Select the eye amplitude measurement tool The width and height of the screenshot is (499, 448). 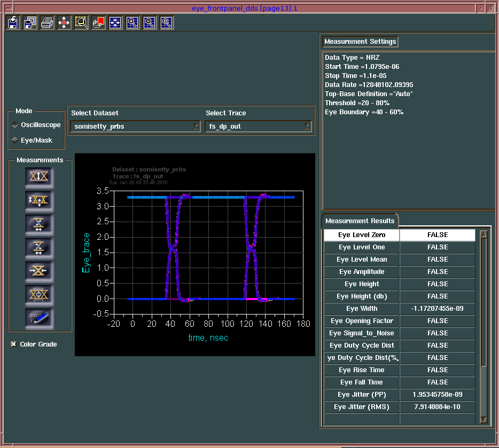(x=39, y=178)
